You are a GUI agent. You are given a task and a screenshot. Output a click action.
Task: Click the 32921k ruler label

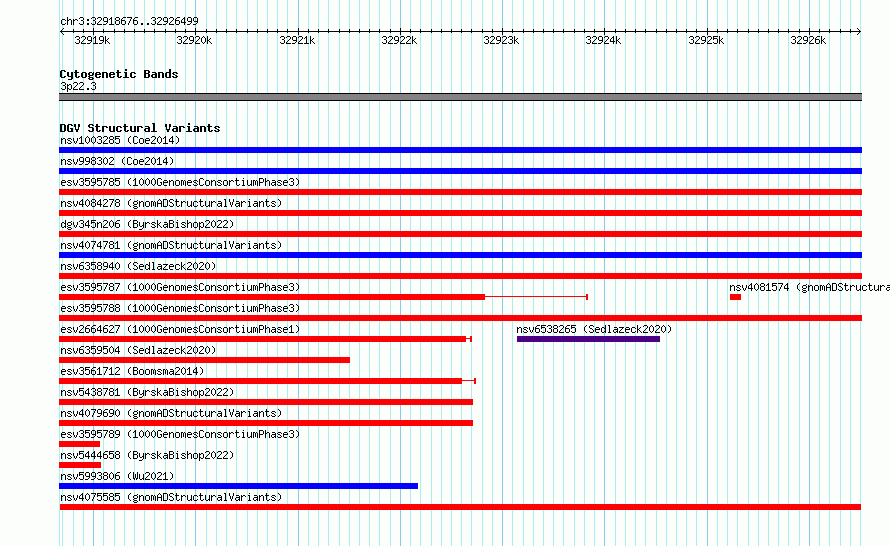pos(297,40)
